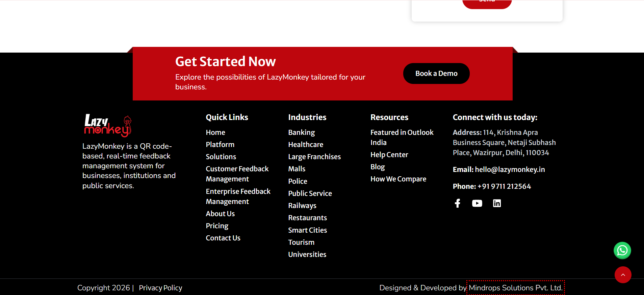
Task: Click the Get Started Now heading
Action: pos(226,62)
